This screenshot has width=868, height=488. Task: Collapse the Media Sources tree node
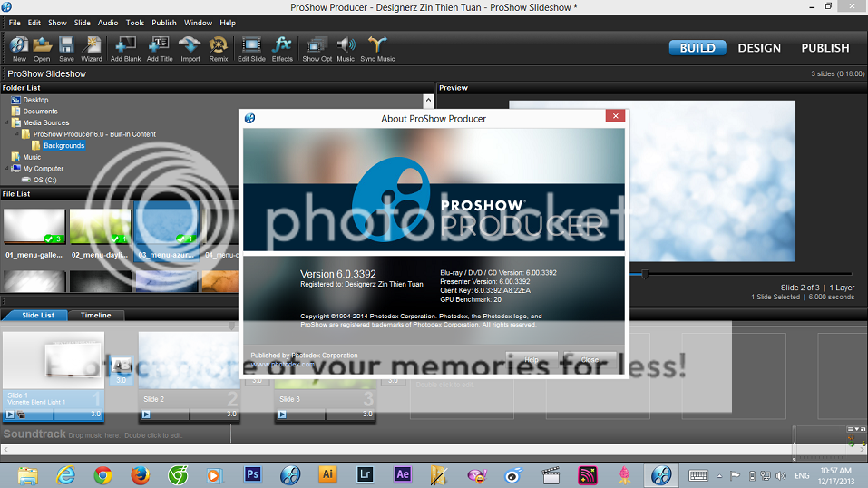point(5,123)
